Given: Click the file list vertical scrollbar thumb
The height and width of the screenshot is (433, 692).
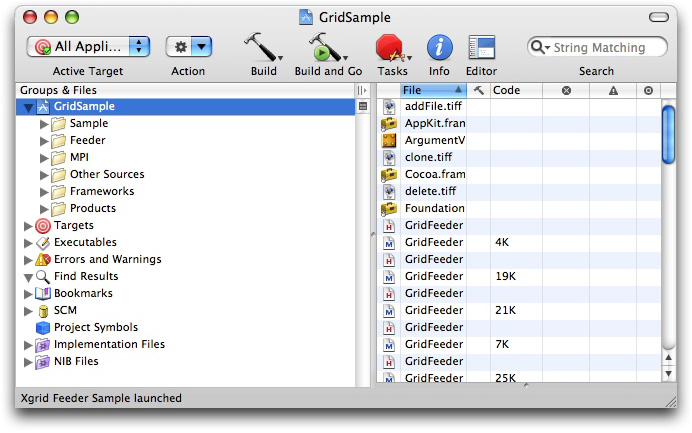Looking at the screenshot, I should click(x=669, y=134).
